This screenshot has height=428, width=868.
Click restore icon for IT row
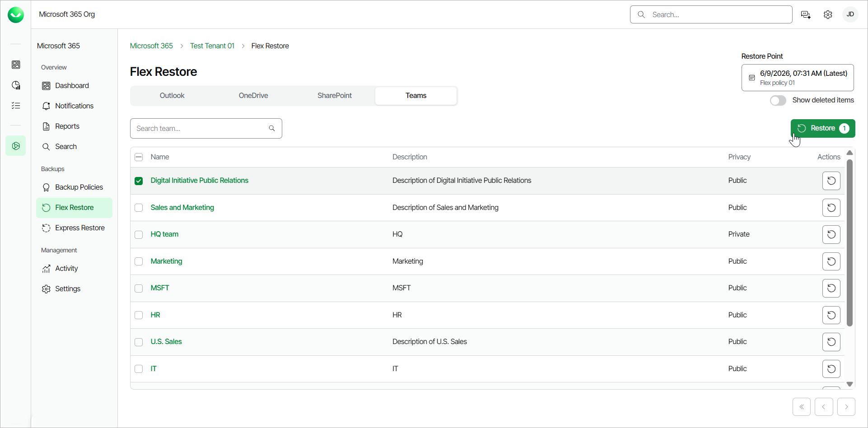[831, 369]
